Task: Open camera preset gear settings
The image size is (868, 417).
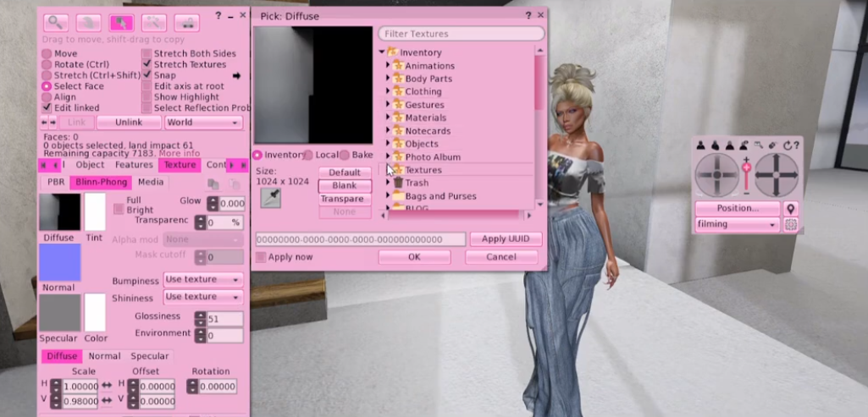Action: click(x=791, y=225)
